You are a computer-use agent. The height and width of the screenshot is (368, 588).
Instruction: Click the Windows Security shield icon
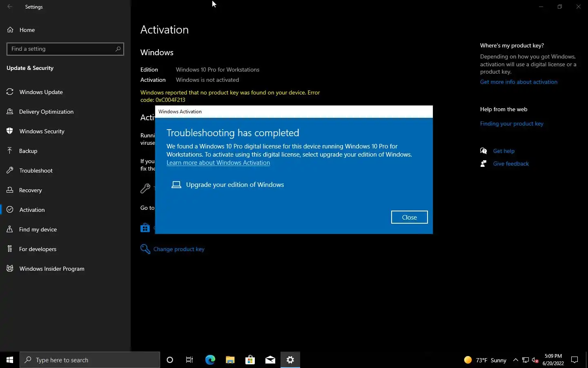(10, 131)
